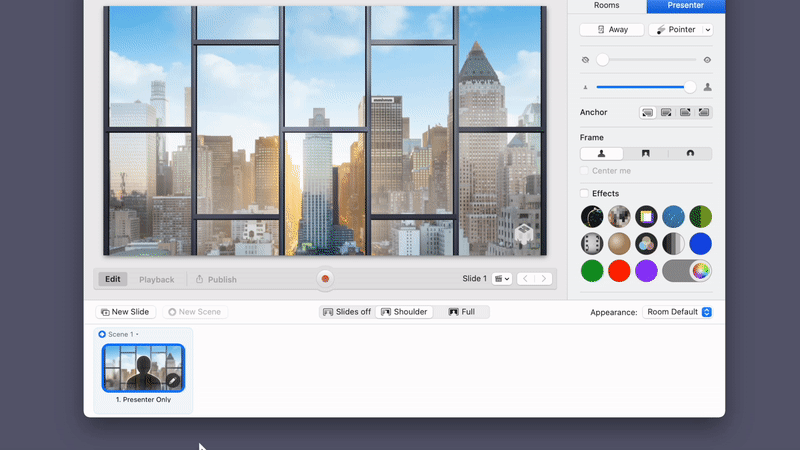Open the Appearance Room Default dropdown

[x=677, y=312]
